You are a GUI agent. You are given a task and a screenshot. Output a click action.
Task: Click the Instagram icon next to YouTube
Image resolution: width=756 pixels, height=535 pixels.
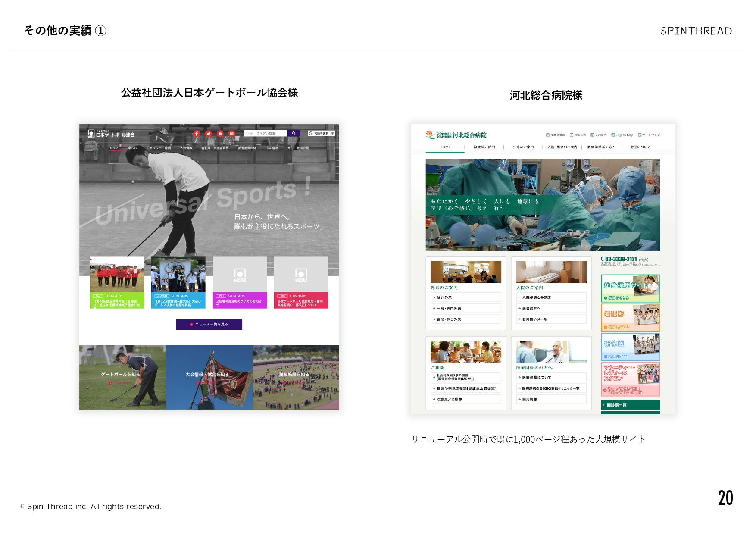pyautogui.click(x=232, y=134)
